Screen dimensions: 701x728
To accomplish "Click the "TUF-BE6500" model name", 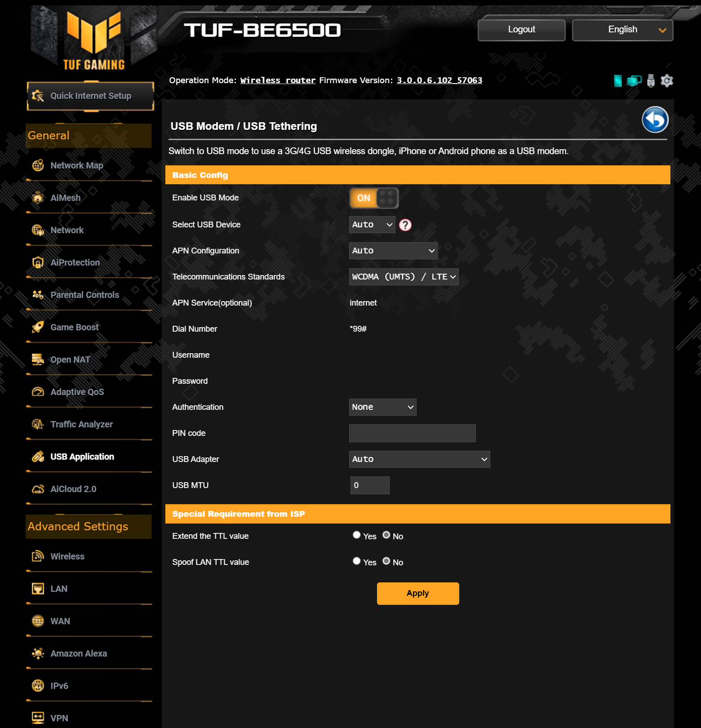I will click(262, 30).
